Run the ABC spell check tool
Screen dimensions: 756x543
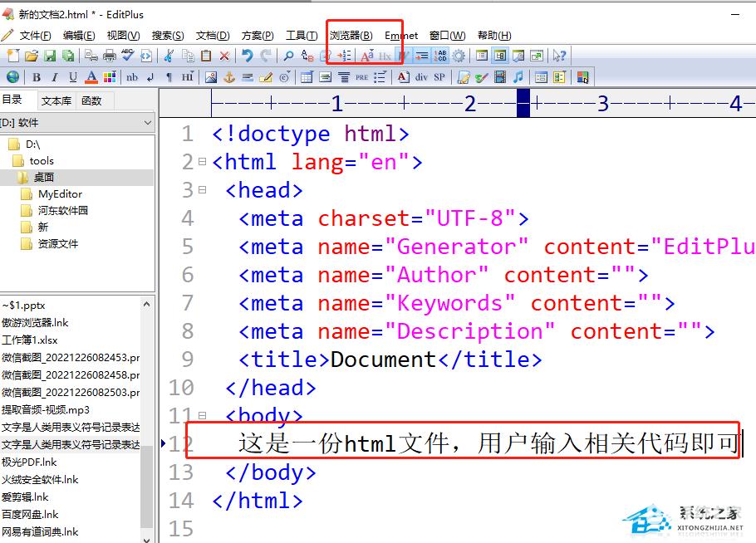point(127,56)
